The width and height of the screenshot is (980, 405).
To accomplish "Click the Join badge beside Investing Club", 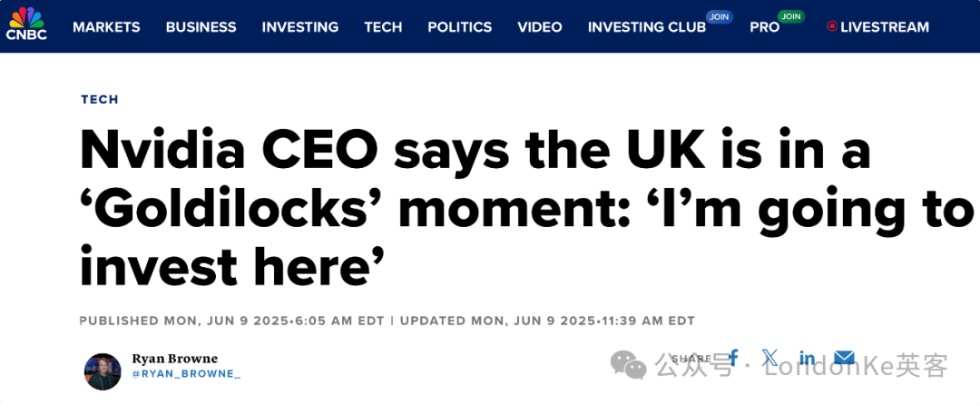I will coord(720,17).
